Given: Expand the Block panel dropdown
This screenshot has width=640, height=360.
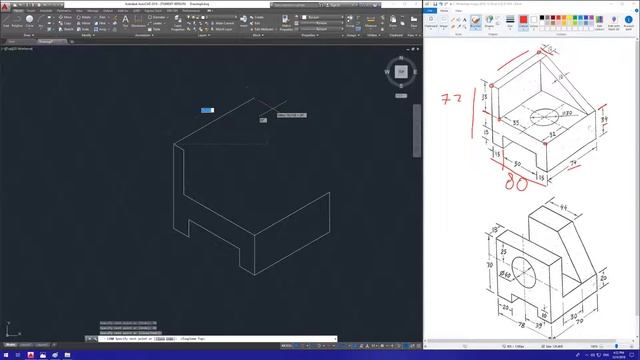Looking at the screenshot, I should coord(258,35).
